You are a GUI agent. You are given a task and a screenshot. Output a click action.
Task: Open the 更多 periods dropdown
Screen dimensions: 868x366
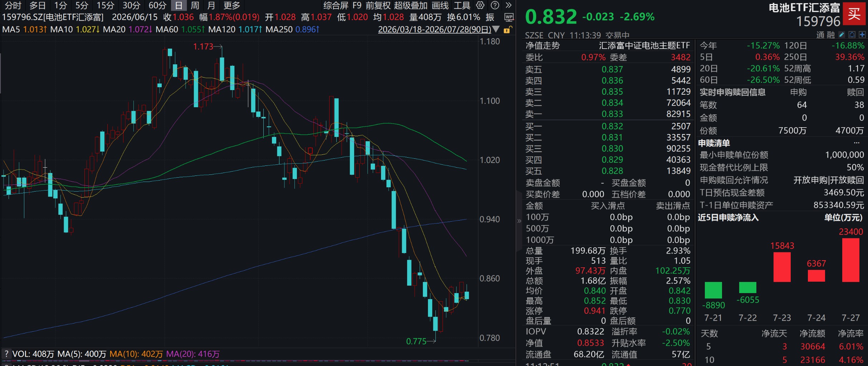click(232, 5)
